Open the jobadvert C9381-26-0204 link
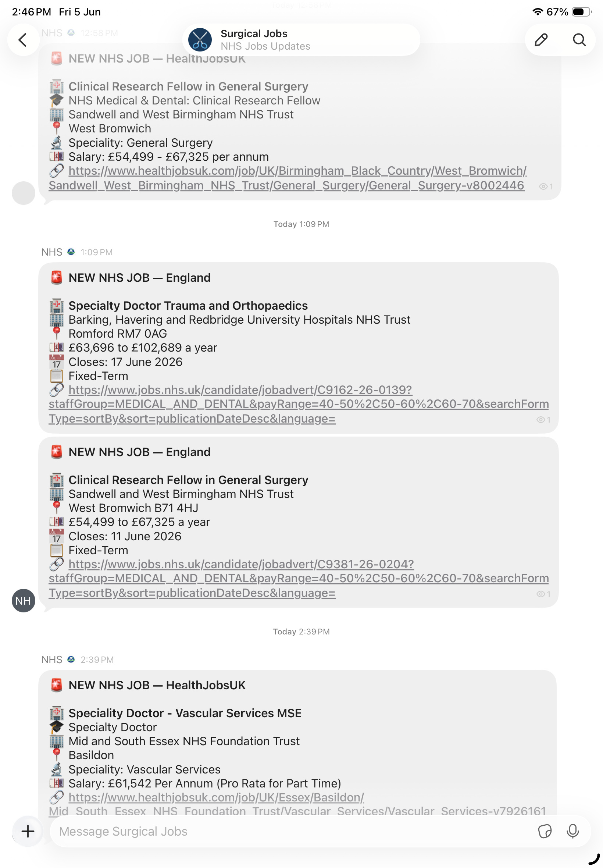The width and height of the screenshot is (603, 868). pyautogui.click(x=299, y=579)
